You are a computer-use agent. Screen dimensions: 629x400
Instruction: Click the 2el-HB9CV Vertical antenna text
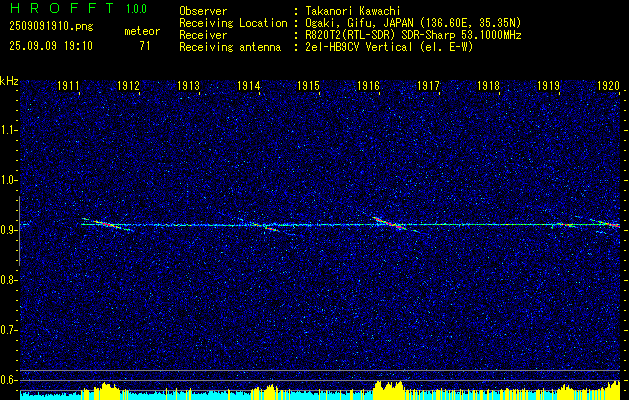click(x=389, y=47)
